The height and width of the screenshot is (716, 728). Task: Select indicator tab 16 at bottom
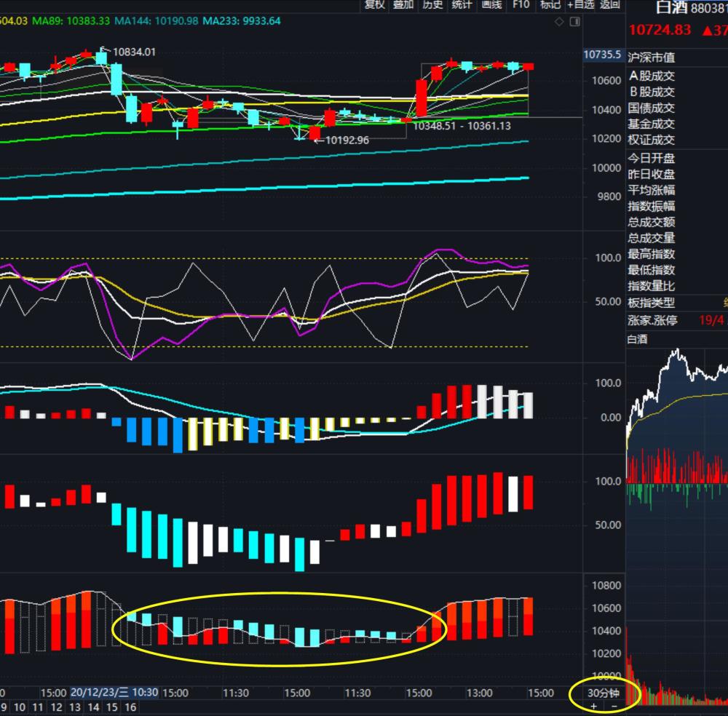(x=130, y=707)
